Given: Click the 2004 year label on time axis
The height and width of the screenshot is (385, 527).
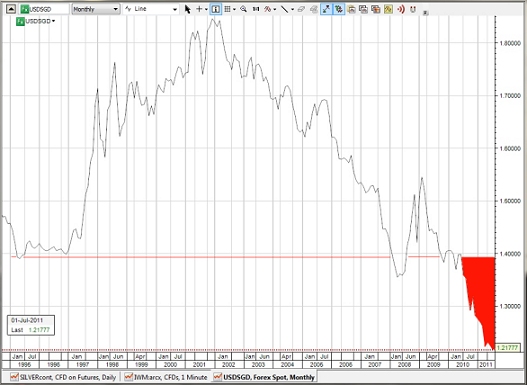Looking at the screenshot, I should pyautogui.click(x=287, y=365).
